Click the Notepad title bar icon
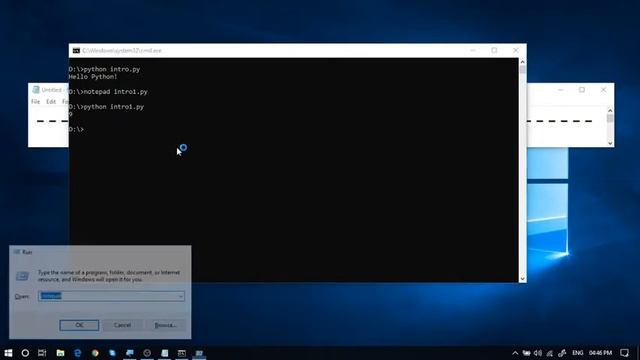The height and width of the screenshot is (360, 640). [36, 90]
